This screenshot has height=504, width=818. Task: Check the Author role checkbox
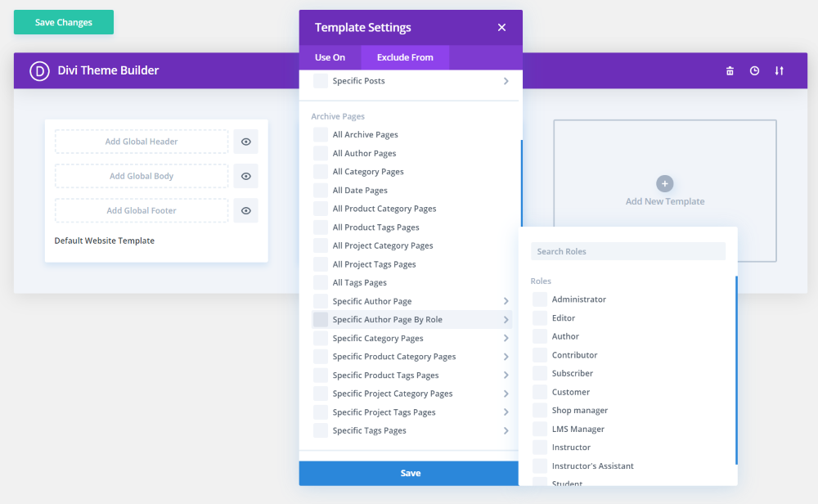pyautogui.click(x=540, y=336)
